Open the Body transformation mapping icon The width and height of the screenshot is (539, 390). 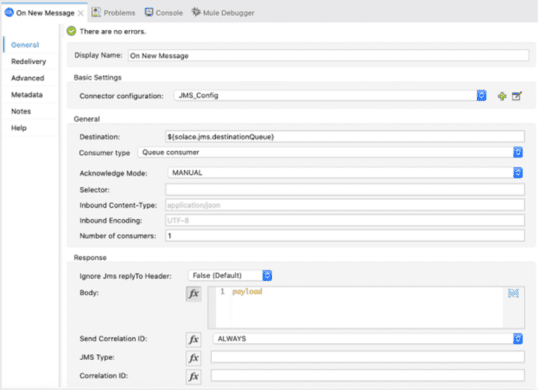513,293
